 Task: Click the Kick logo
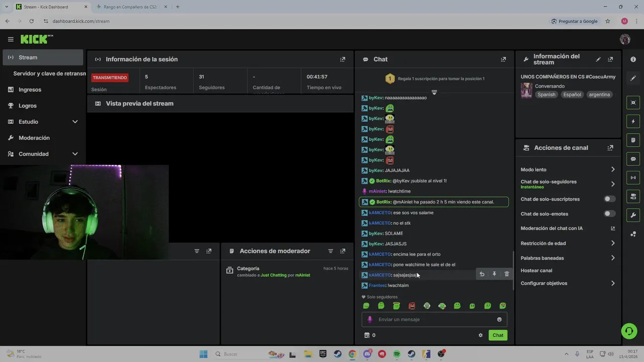(x=37, y=39)
